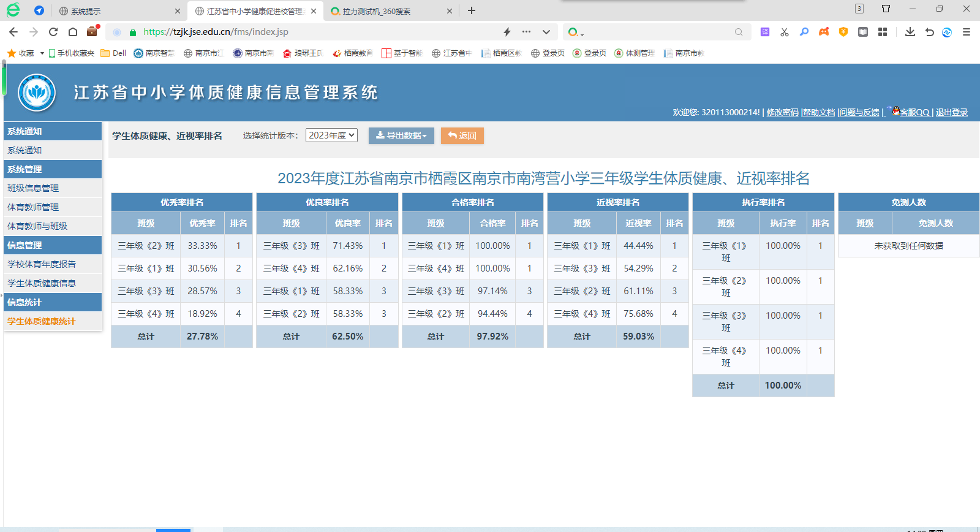The image size is (980, 532).
Task: Close the 拉力测试机_360搜索 tab
Action: pos(450,11)
